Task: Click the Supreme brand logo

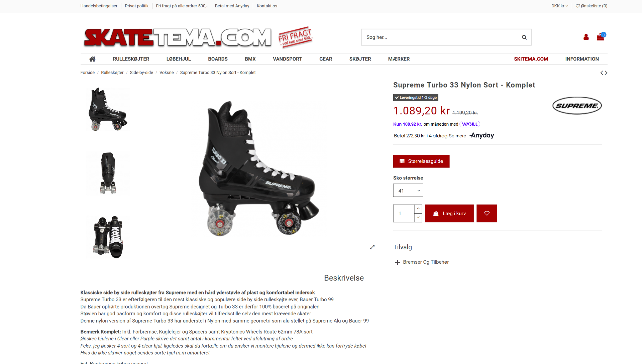Action: pyautogui.click(x=577, y=106)
